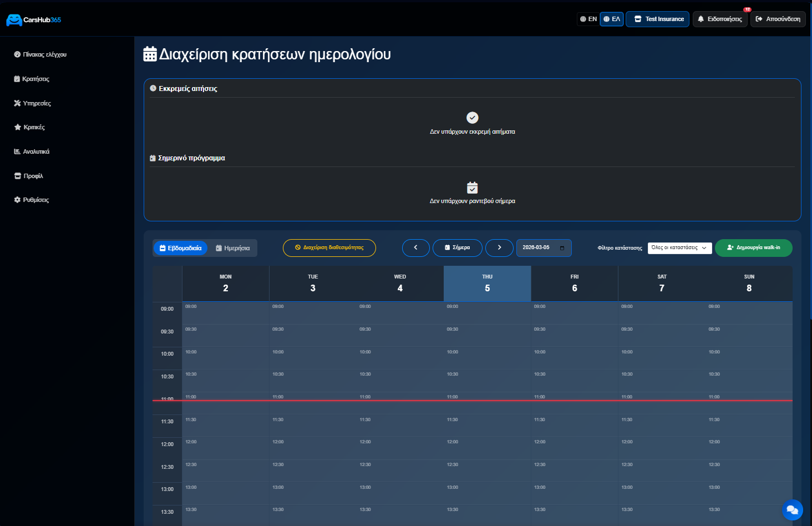This screenshot has height=526, width=812.
Task: Click Thursday 10:00 calendar time slot
Action: point(487,358)
